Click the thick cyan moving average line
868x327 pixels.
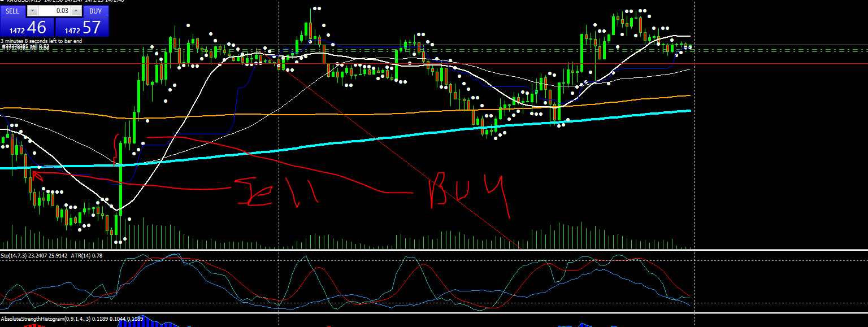pos(622,116)
